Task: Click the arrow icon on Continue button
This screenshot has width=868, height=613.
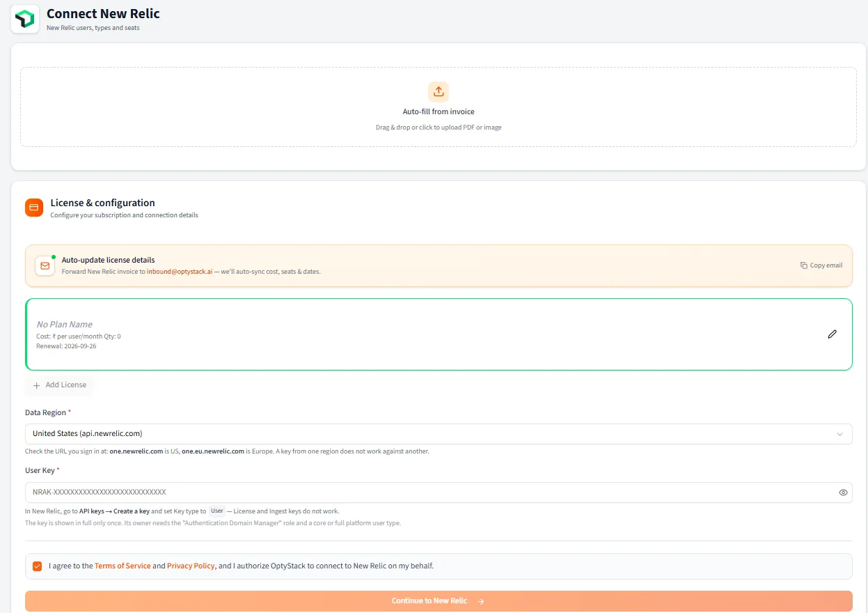Action: 481,601
